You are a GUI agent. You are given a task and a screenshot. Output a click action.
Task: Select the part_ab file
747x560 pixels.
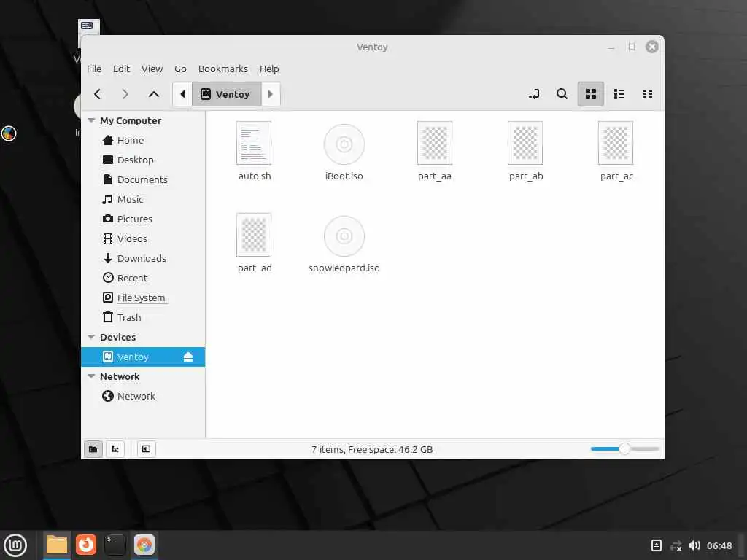[525, 151]
